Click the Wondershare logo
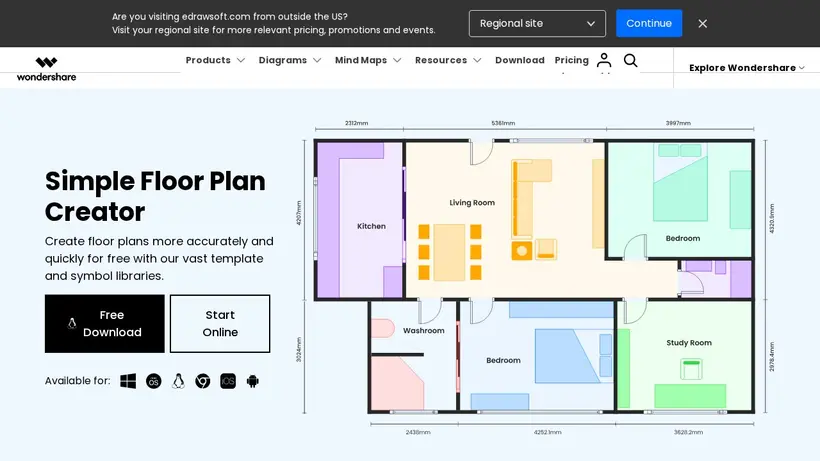 click(x=47, y=68)
